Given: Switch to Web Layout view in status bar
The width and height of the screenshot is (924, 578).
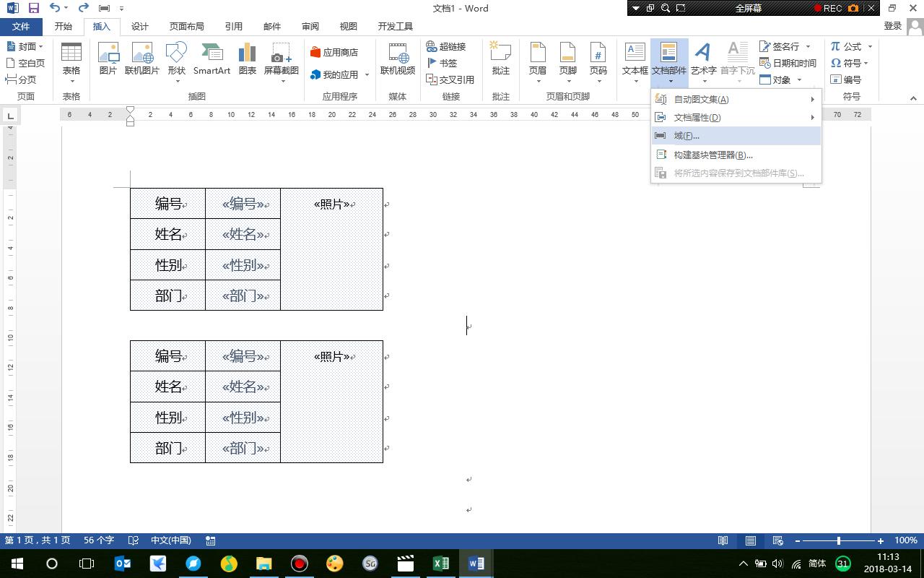Looking at the screenshot, I should [x=777, y=540].
